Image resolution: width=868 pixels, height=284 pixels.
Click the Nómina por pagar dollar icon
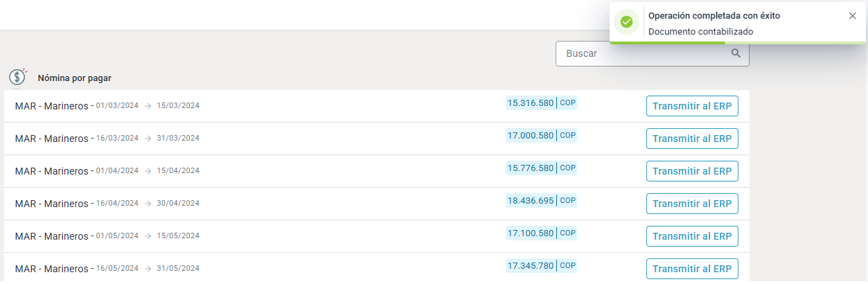(17, 77)
